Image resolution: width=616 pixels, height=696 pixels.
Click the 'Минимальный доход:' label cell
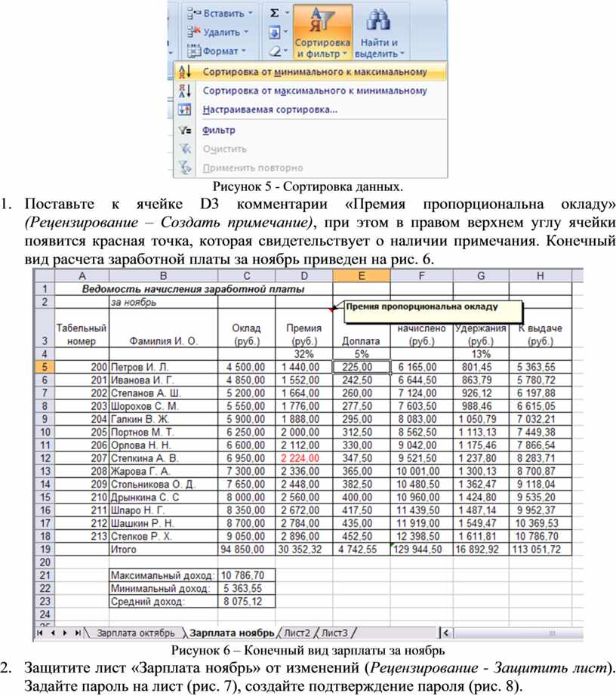[163, 588]
